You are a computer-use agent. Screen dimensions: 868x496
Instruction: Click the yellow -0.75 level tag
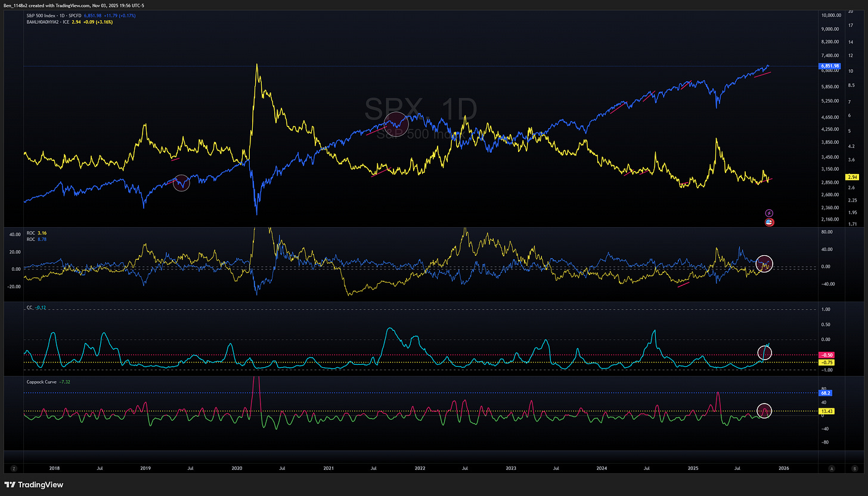click(x=828, y=362)
